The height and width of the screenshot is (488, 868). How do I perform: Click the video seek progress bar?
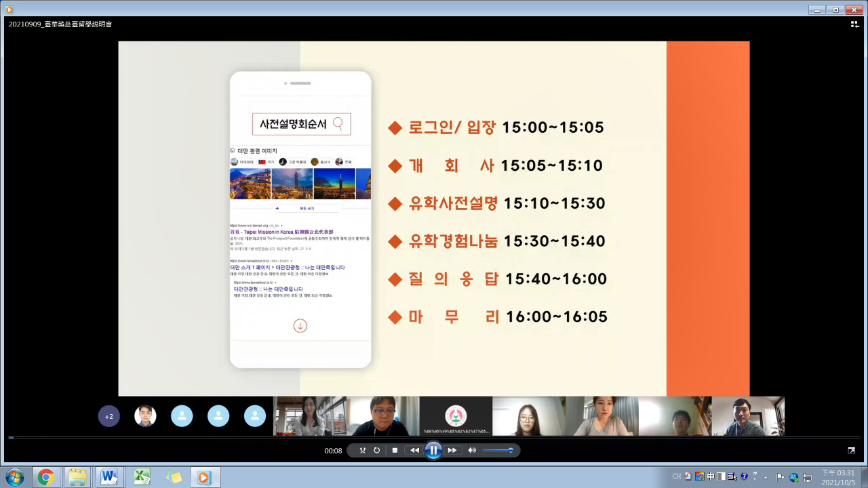(434, 437)
